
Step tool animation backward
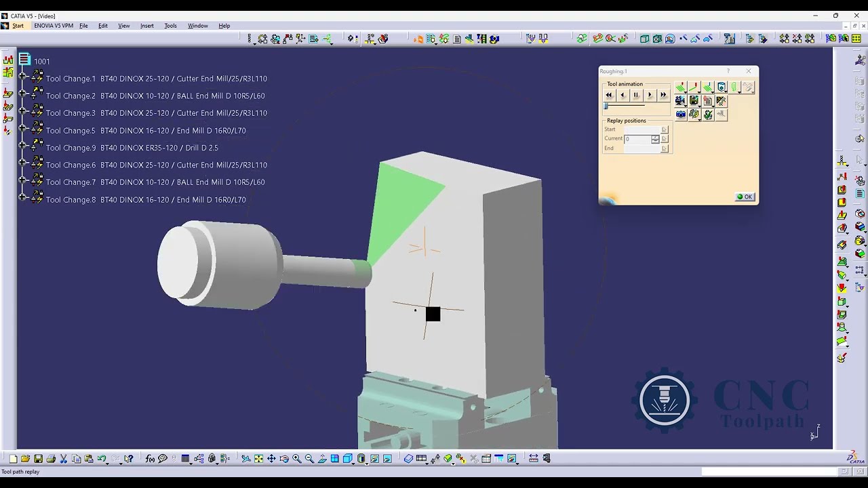623,95
